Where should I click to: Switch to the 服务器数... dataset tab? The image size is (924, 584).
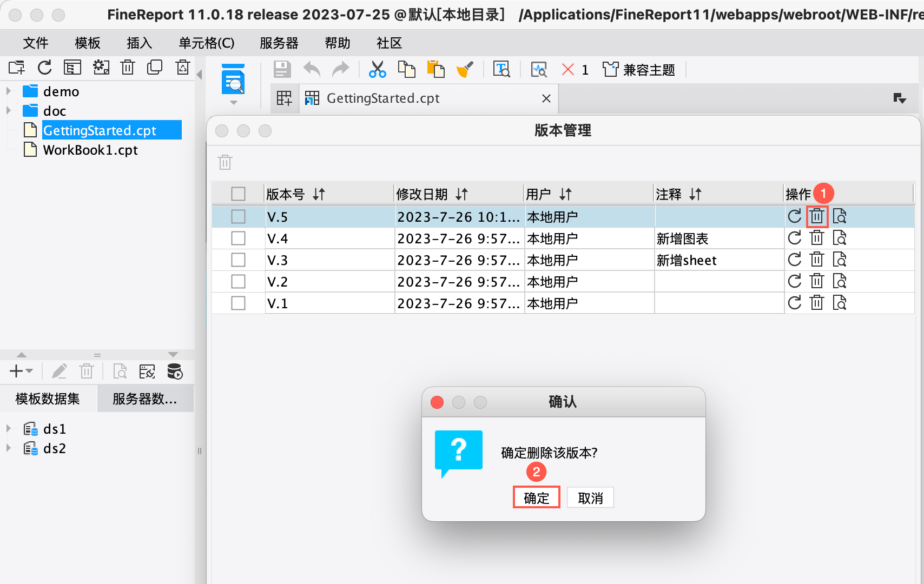pos(146,399)
